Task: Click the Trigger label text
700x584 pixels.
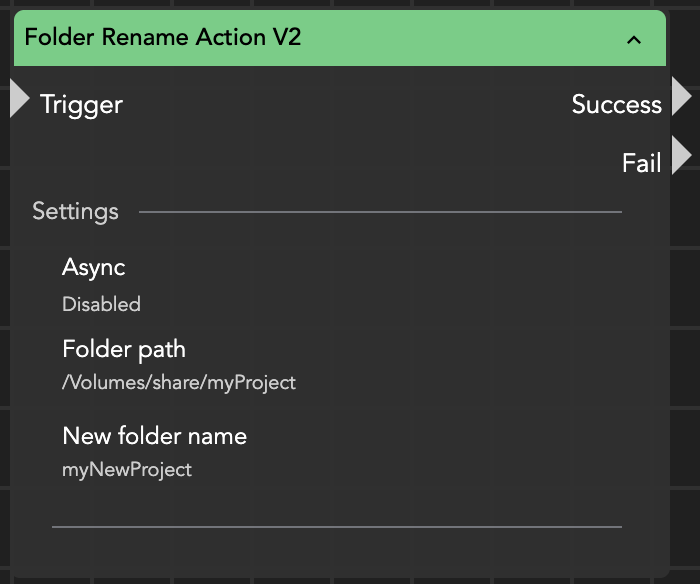Action: click(81, 104)
